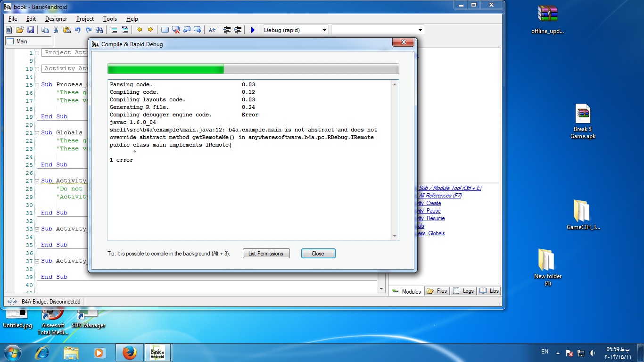Click the indent lines toolbar icon
Viewport: 644px width, 362px height.
tap(238, 30)
